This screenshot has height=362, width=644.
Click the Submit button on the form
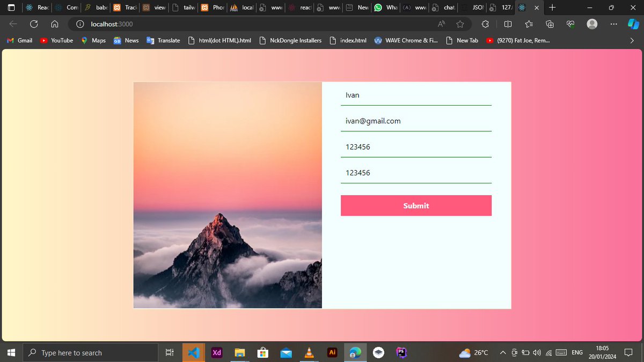click(x=416, y=205)
